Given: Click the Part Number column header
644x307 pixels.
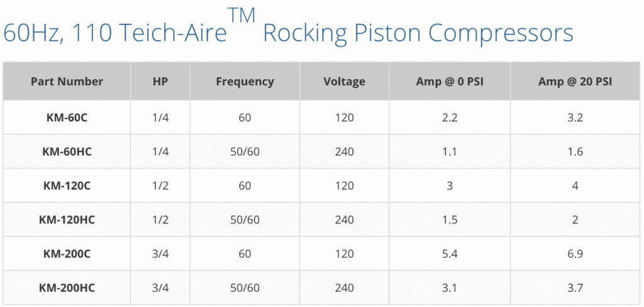Looking at the screenshot, I should 67,82.
